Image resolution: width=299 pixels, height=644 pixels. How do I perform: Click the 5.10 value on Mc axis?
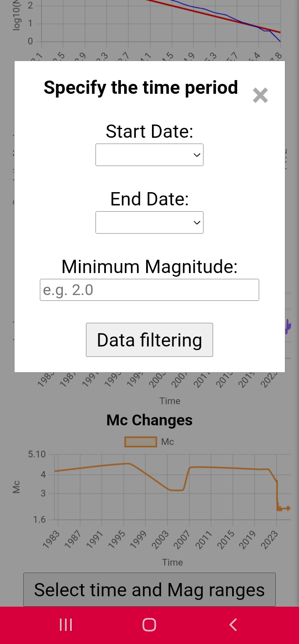[x=37, y=454]
